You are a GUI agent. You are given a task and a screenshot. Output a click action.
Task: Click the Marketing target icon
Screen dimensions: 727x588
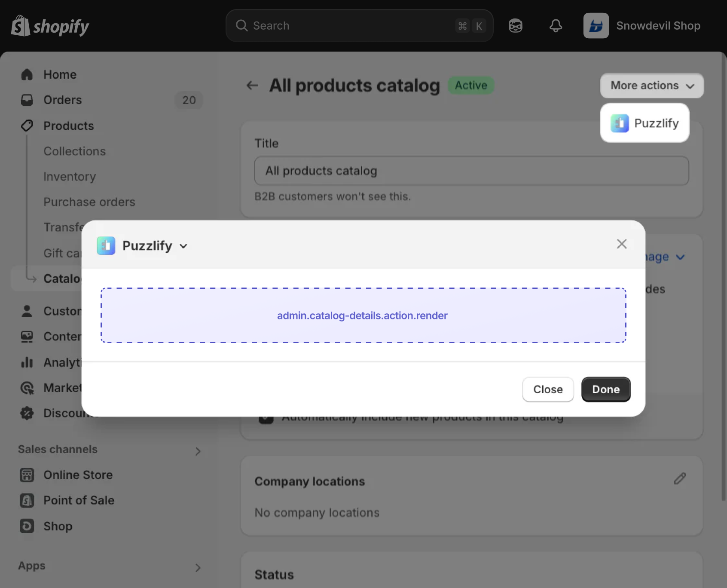click(x=27, y=388)
